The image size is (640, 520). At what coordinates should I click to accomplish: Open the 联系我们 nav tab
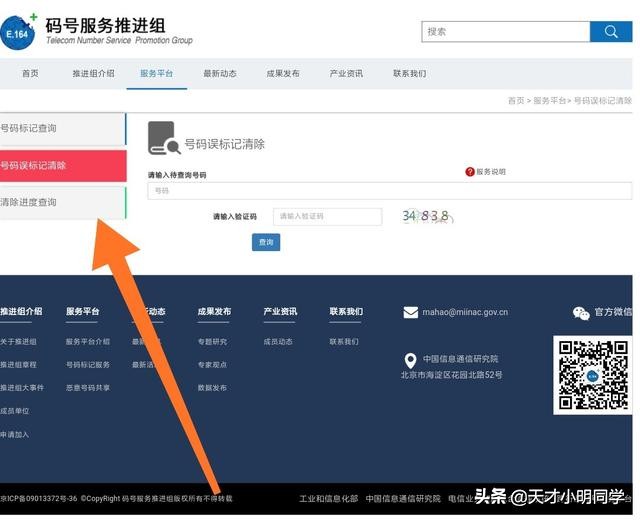(x=409, y=73)
